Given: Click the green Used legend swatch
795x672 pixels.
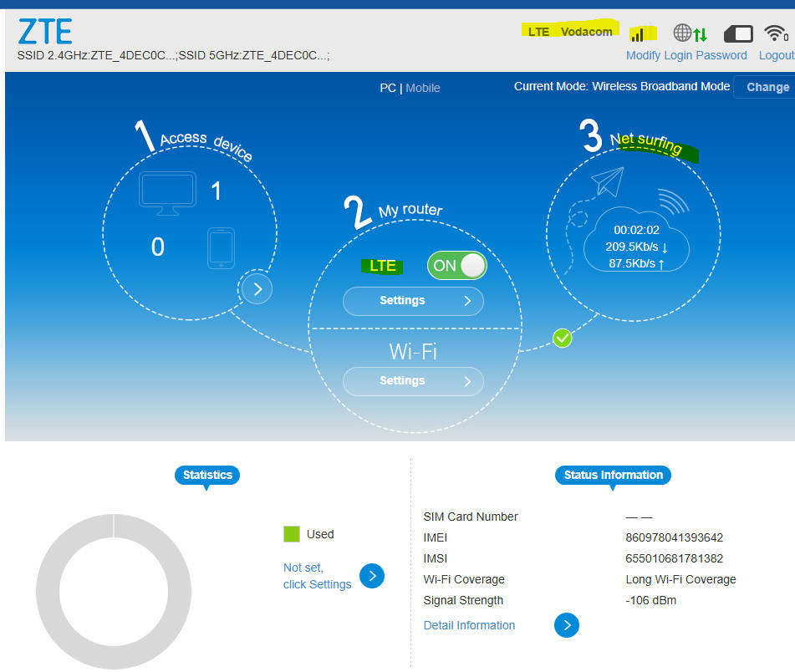Looking at the screenshot, I should (290, 533).
